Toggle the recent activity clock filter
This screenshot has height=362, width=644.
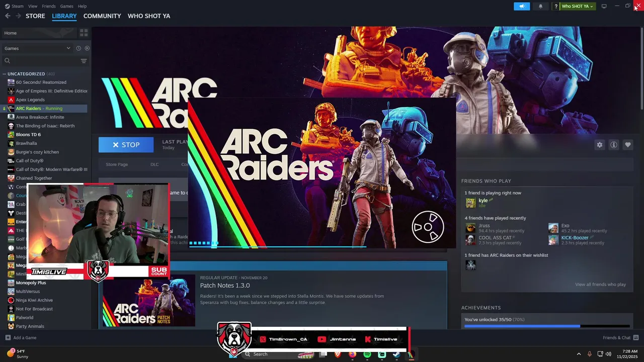coord(78,48)
